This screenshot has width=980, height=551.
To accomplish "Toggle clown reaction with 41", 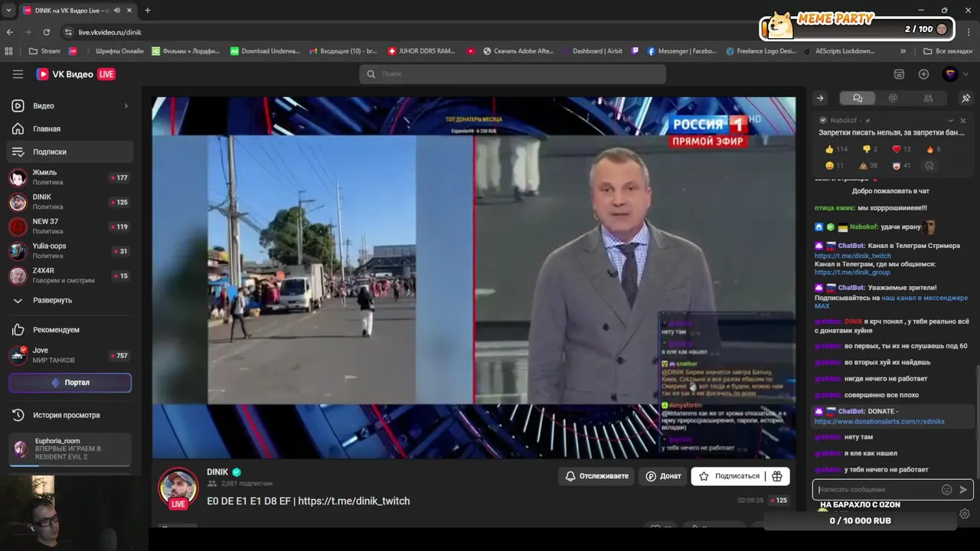I will 902,165.
